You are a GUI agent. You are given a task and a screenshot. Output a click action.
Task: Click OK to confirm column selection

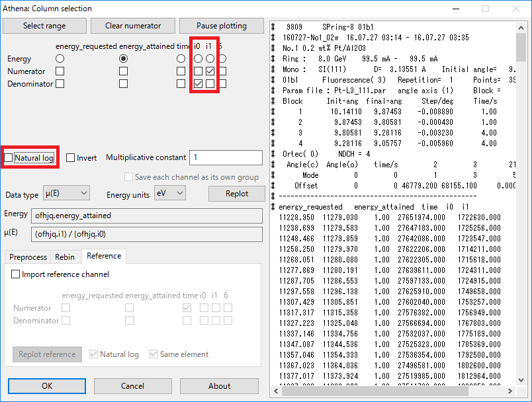47,386
